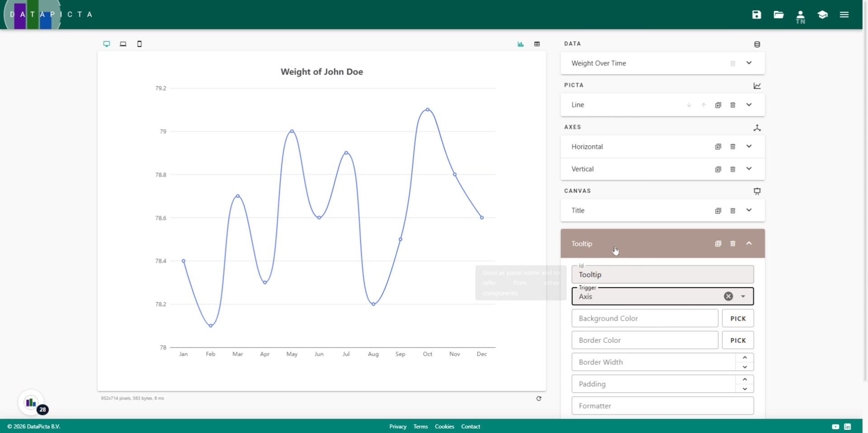The image size is (868, 433).
Task: Open the Trigger dropdown arrow
Action: tap(743, 297)
